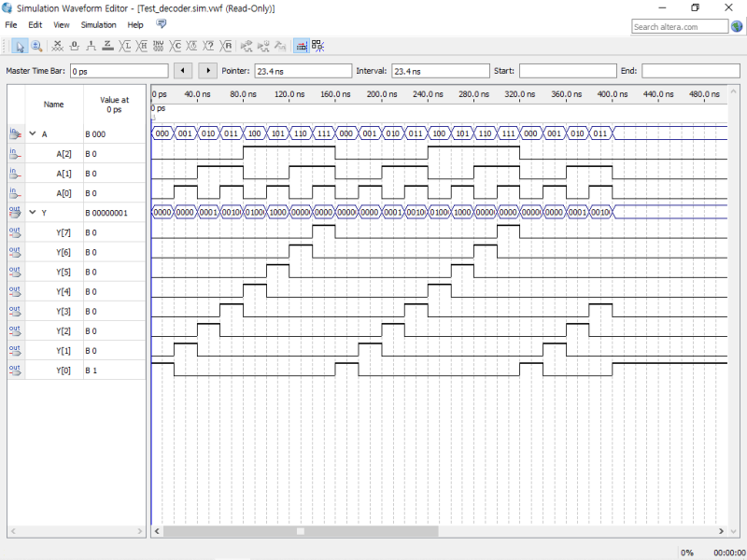
Task: Open the View menu
Action: pos(62,25)
